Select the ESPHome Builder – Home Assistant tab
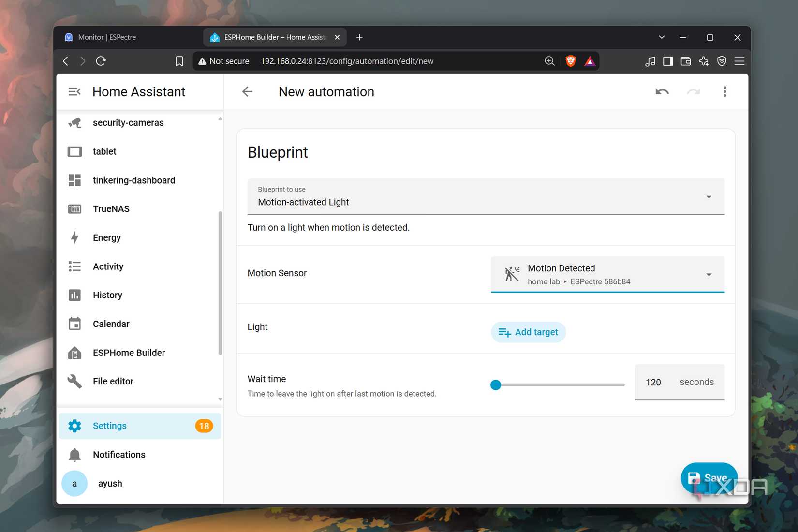 tap(275, 37)
